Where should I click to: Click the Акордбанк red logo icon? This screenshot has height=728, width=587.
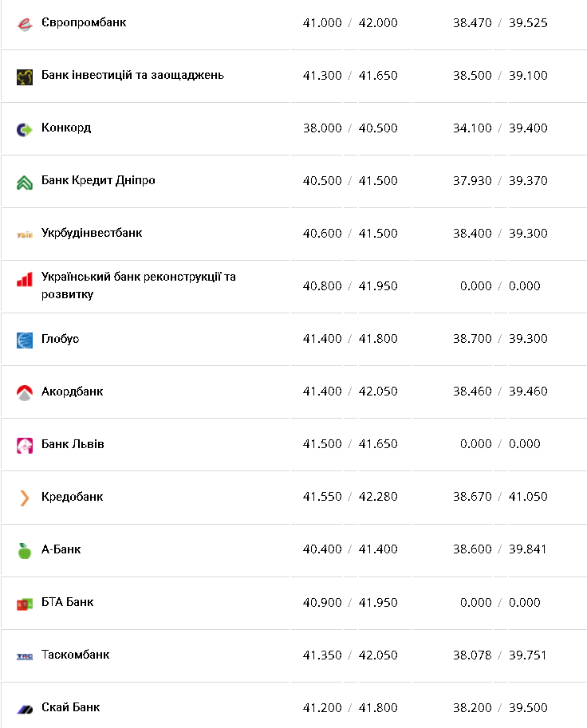tap(25, 392)
